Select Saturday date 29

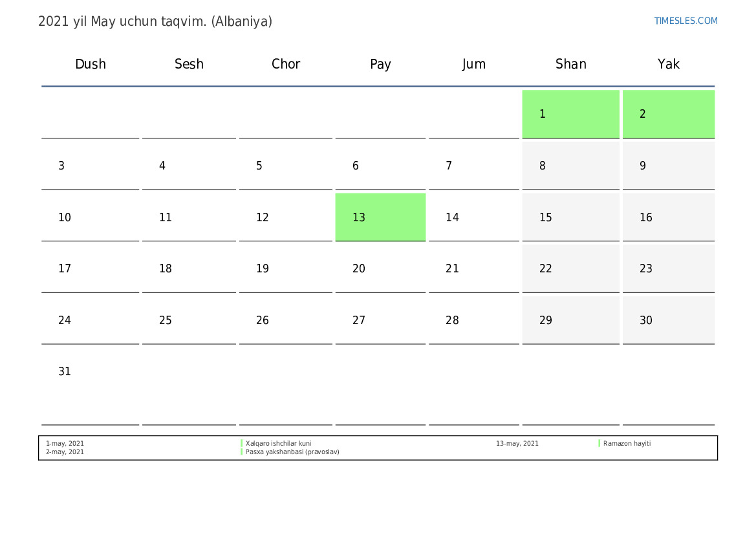click(x=546, y=320)
